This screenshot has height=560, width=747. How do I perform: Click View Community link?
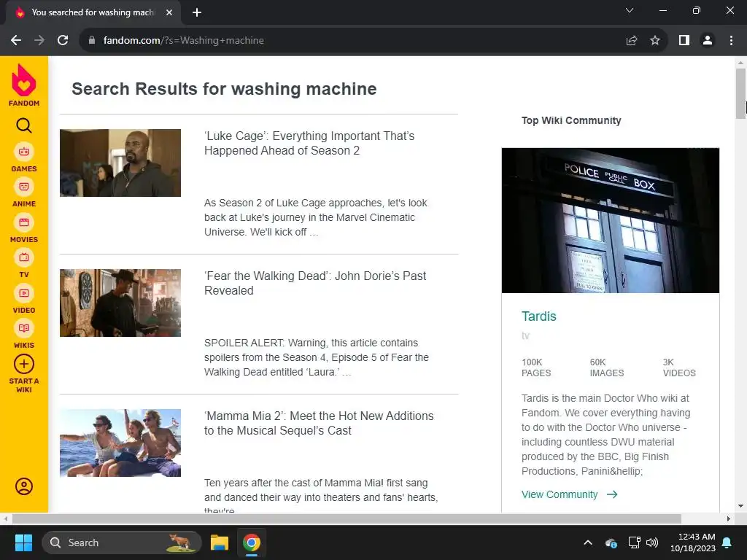pyautogui.click(x=560, y=494)
